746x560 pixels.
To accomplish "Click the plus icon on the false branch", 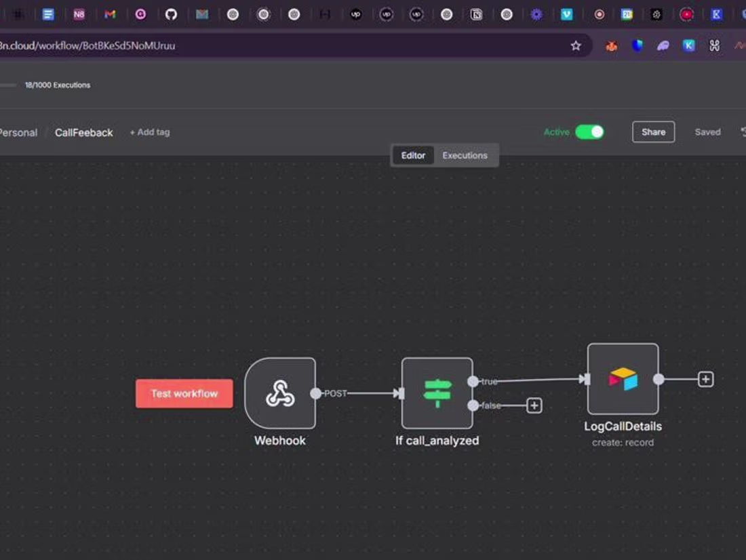I will click(x=534, y=405).
